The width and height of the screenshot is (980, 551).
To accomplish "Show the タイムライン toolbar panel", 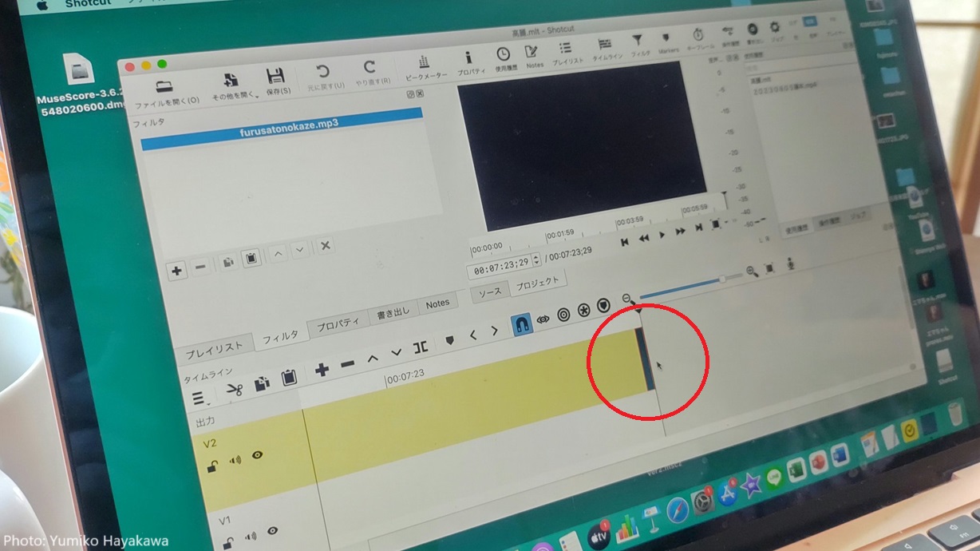I will (607, 50).
